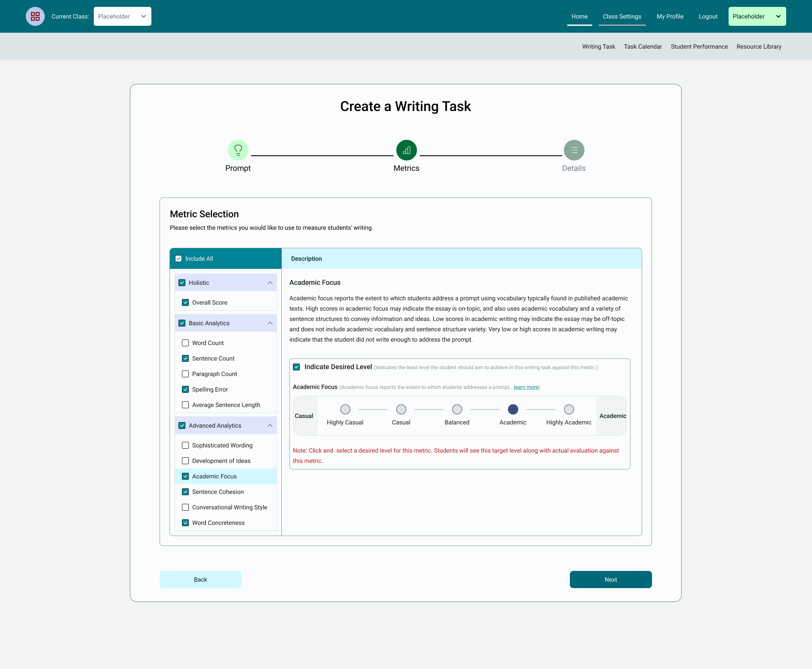Go to Student Performance menu item

coord(699,46)
